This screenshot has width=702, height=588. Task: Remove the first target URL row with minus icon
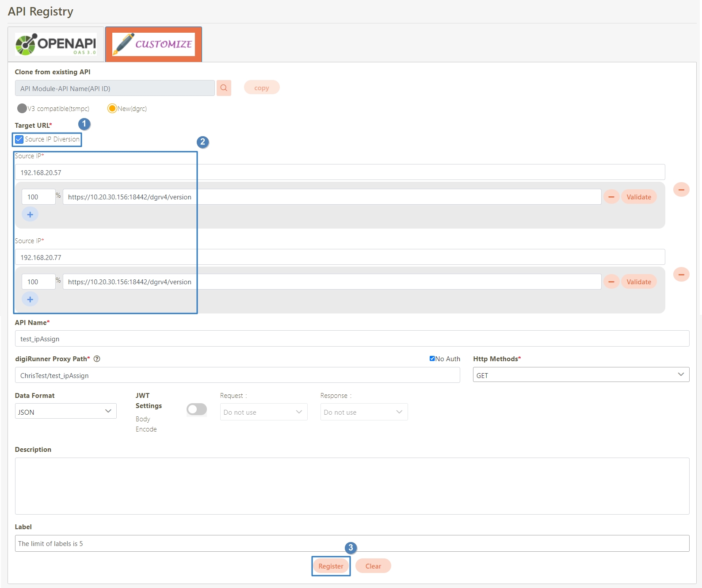611,197
